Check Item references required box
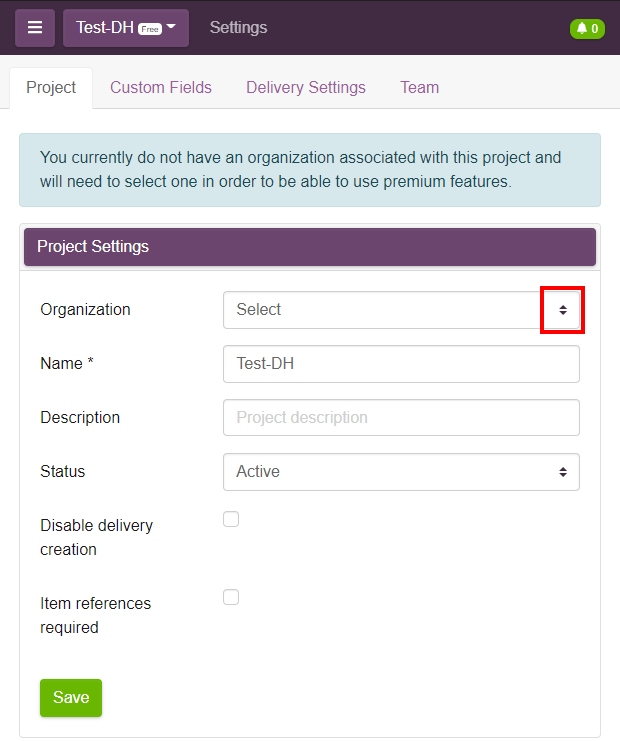Screen dimensions: 620x741 pos(231,597)
